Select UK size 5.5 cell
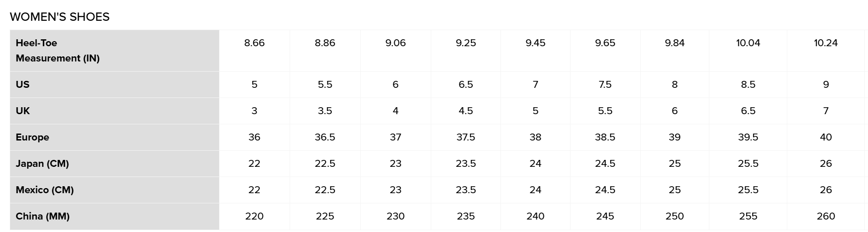This screenshot has height=232, width=868. point(605,111)
